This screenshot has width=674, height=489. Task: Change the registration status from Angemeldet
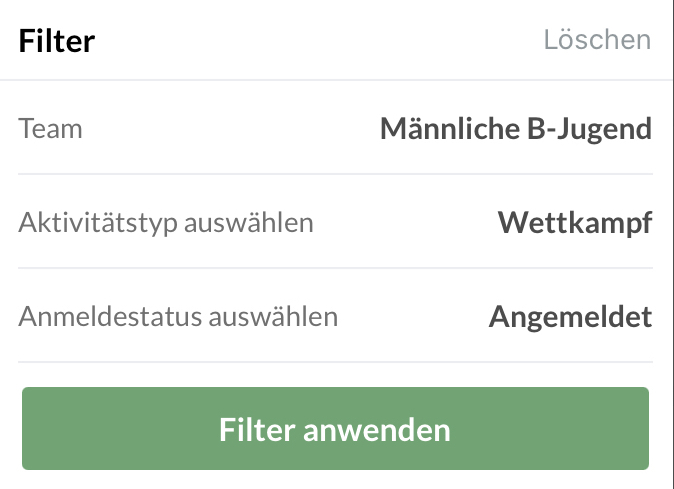570,317
